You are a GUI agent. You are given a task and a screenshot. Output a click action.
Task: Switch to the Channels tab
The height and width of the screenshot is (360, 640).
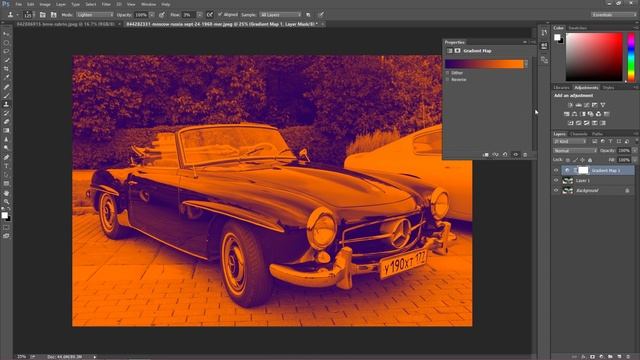578,134
